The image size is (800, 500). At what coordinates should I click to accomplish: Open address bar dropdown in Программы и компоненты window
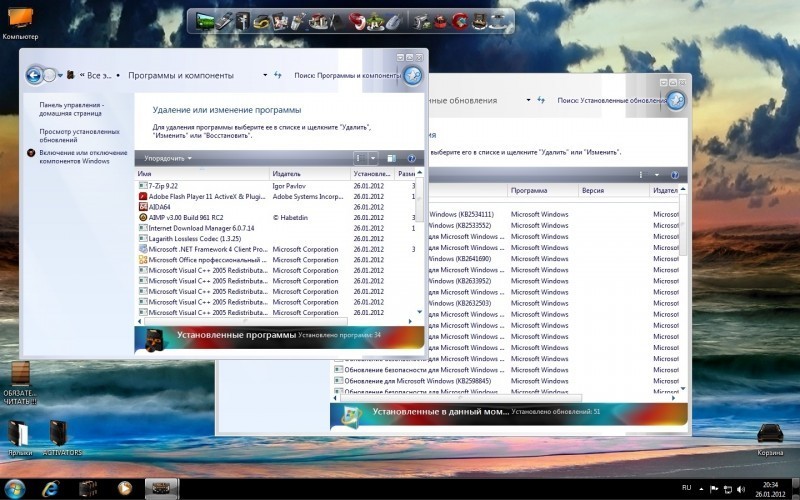265,75
